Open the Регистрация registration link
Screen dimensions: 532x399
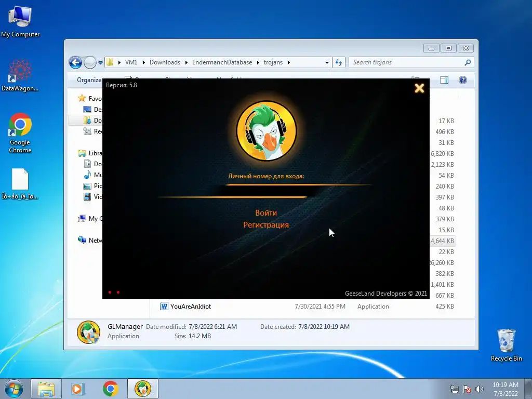tap(266, 224)
